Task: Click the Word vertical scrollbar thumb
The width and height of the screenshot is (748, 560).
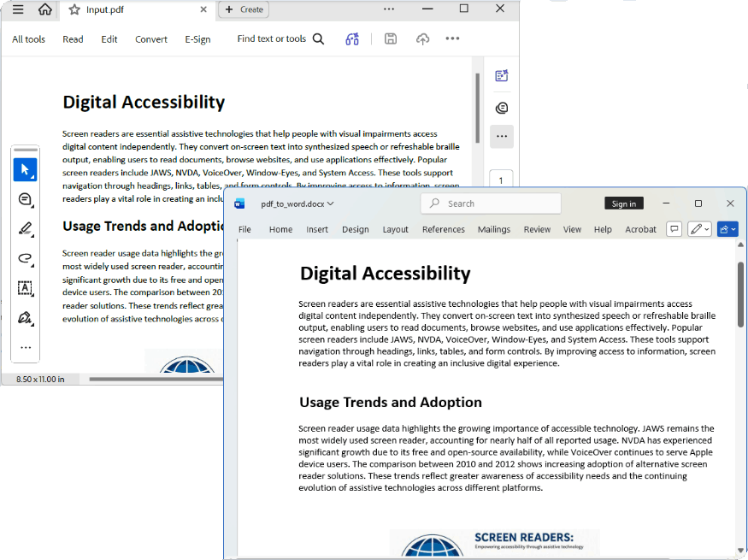Action: coord(740,294)
